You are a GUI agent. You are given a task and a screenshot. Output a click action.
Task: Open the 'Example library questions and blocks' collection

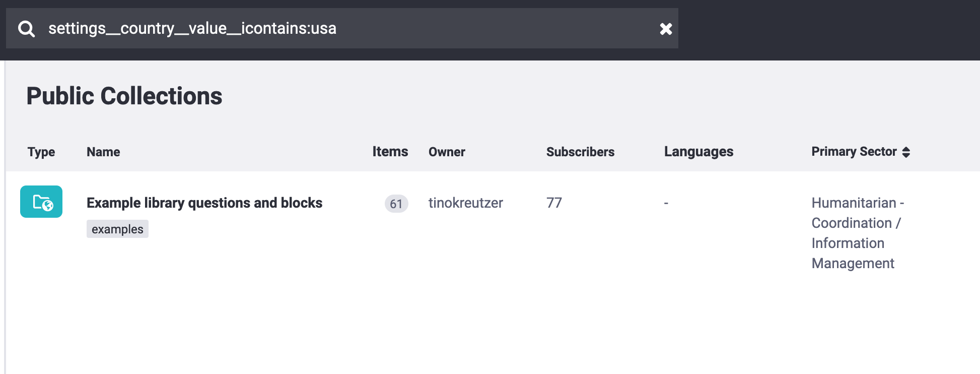[204, 203]
